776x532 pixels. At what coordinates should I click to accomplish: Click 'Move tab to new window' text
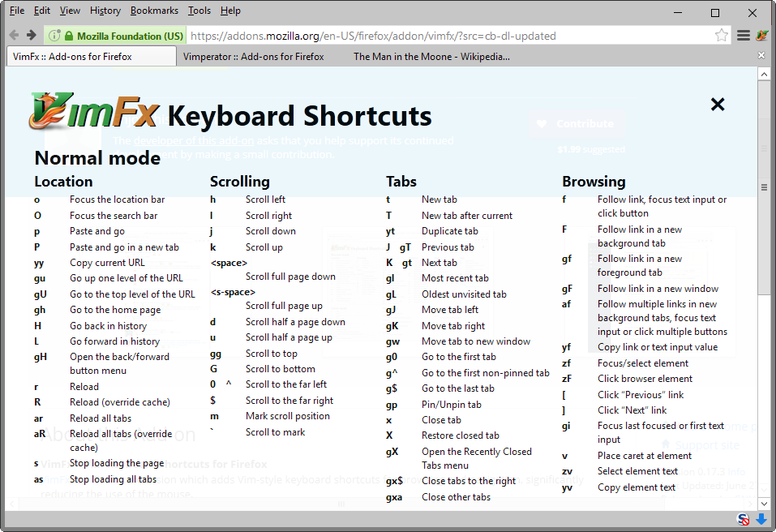click(x=476, y=341)
